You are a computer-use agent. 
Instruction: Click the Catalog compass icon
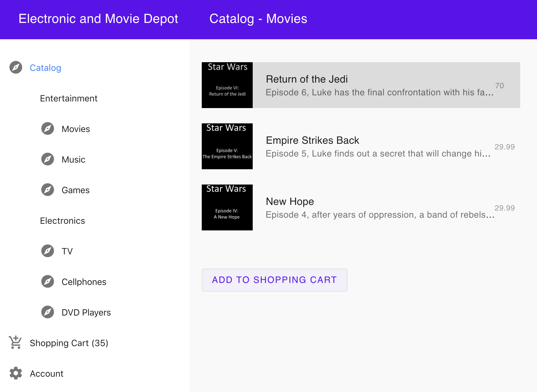16,68
